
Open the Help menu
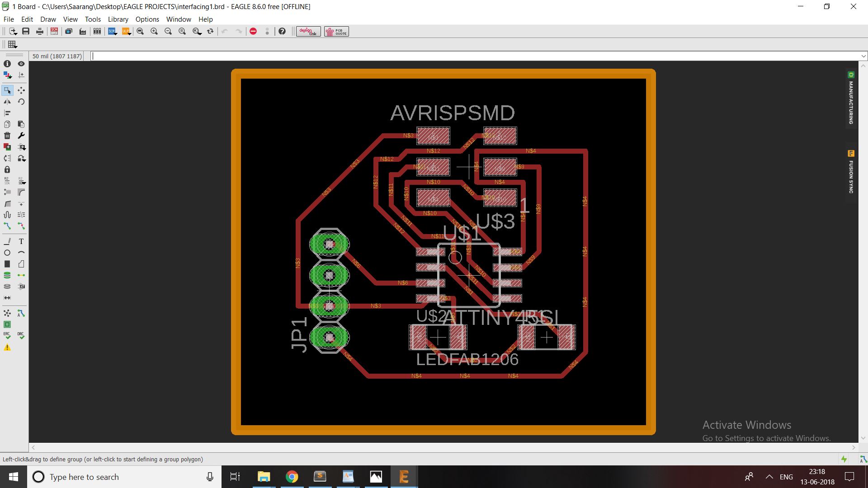(205, 19)
